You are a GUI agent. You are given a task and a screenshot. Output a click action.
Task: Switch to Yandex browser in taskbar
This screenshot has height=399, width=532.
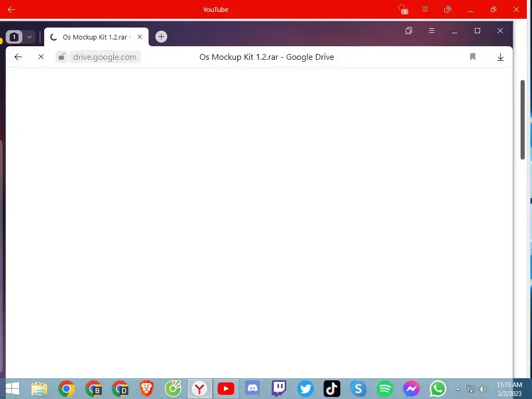(x=199, y=389)
